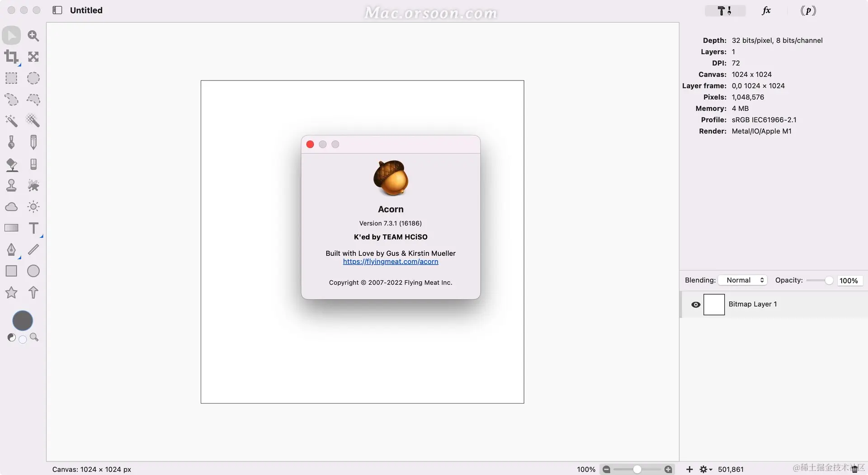868x475 pixels.
Task: Select the Paint Brush tool
Action: coord(12,142)
